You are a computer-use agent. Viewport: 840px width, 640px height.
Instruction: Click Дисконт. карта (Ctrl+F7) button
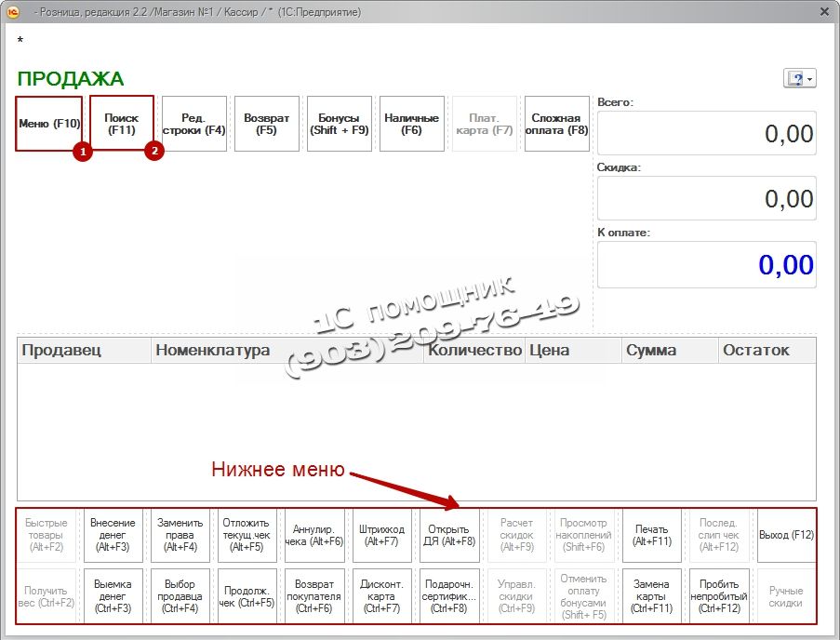(382, 596)
